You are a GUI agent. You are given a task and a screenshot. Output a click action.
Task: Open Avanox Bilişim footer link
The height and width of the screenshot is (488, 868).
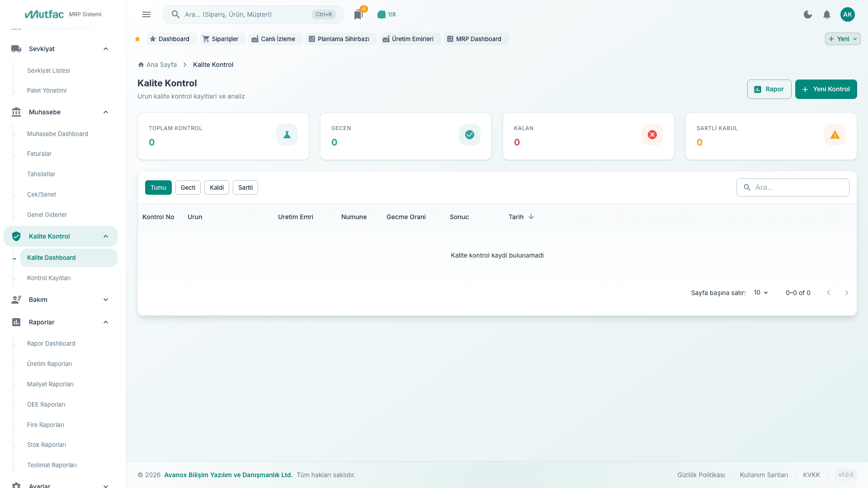(228, 475)
